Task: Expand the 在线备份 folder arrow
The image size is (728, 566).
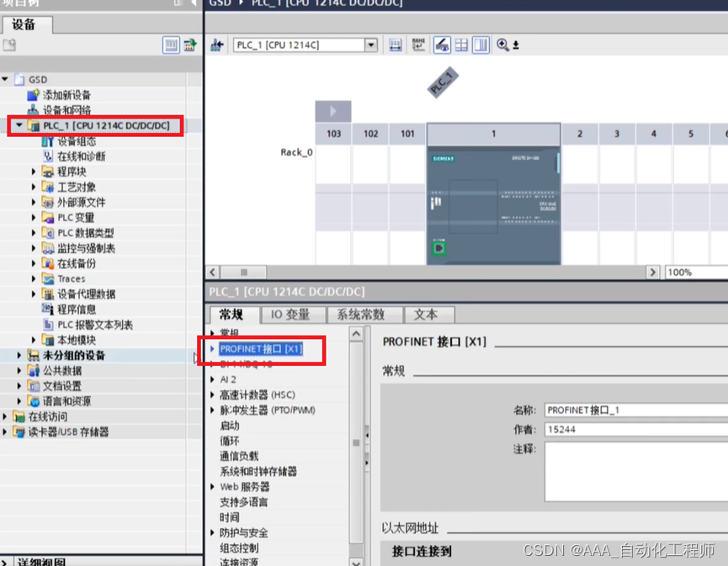Action: click(x=34, y=263)
